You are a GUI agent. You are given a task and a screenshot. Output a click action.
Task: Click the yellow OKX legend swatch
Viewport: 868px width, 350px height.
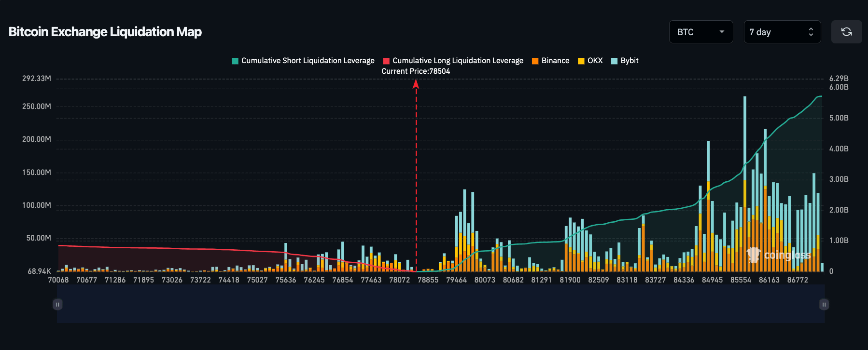(581, 61)
